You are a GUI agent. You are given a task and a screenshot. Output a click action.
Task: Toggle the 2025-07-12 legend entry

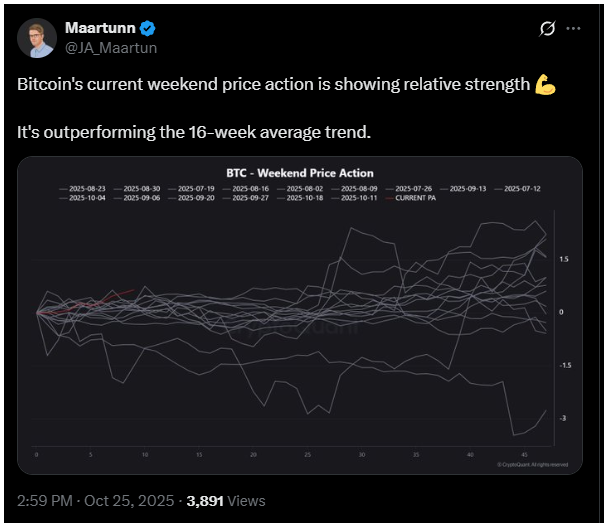coord(521,188)
